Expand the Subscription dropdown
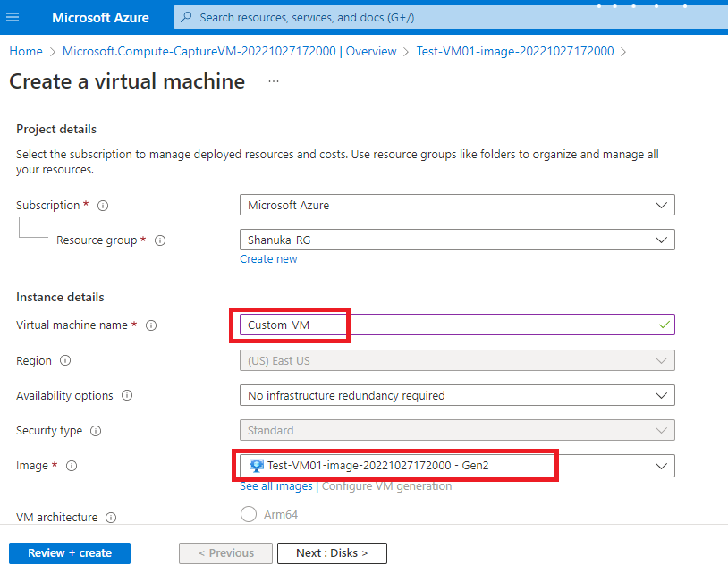This screenshot has width=728, height=582. pos(662,205)
